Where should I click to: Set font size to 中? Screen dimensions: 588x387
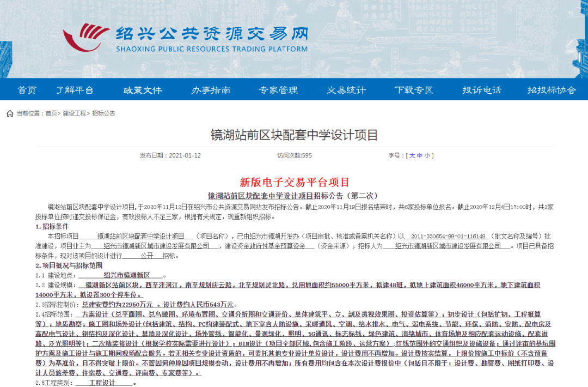420,155
